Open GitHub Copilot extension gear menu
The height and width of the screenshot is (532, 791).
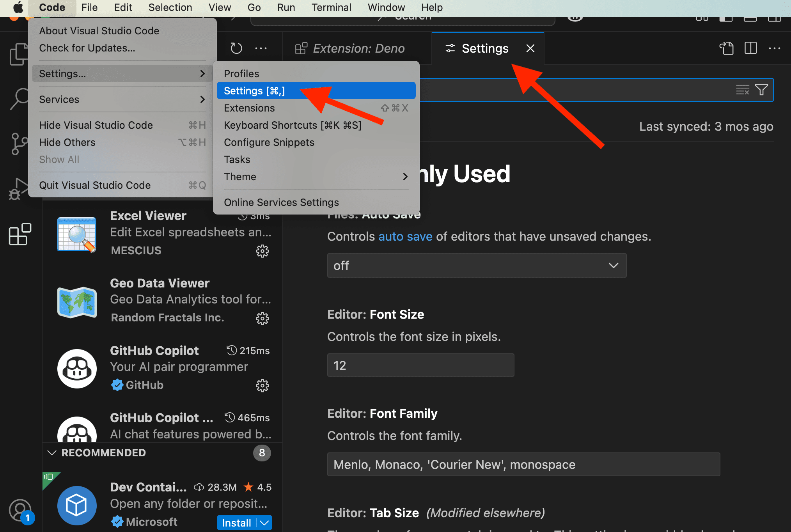(262, 385)
